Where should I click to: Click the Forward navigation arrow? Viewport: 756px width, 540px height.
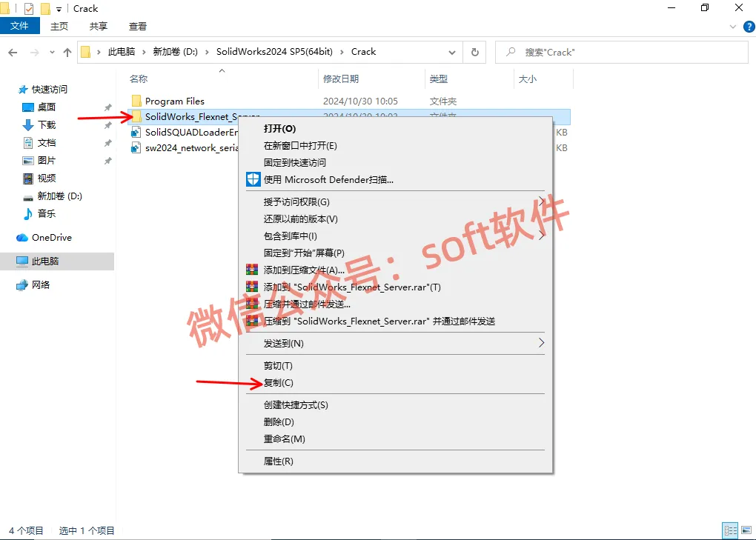pyautogui.click(x=35, y=53)
